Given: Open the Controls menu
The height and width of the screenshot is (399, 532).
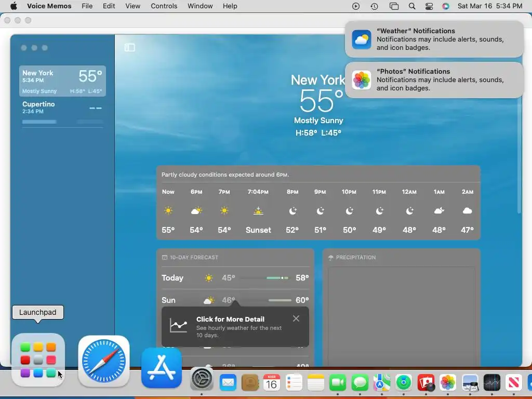Looking at the screenshot, I should (x=164, y=6).
